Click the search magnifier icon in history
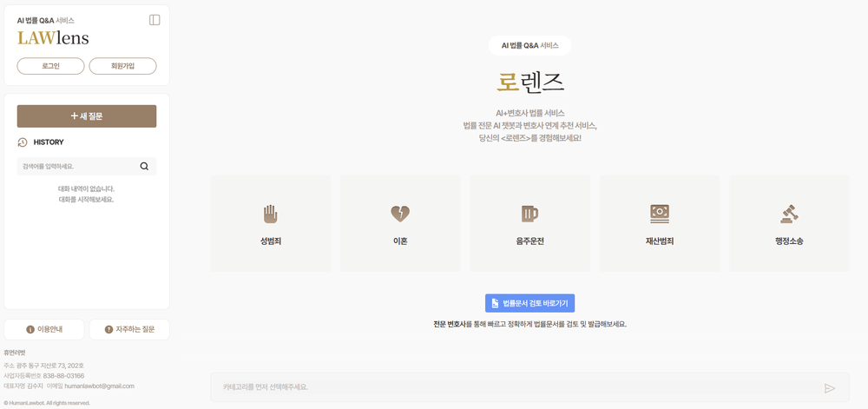 click(144, 166)
